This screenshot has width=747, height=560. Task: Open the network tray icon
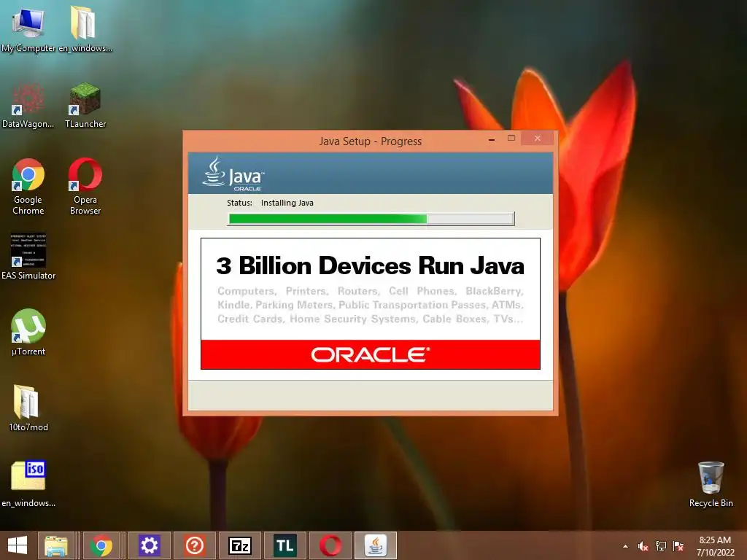click(x=661, y=546)
